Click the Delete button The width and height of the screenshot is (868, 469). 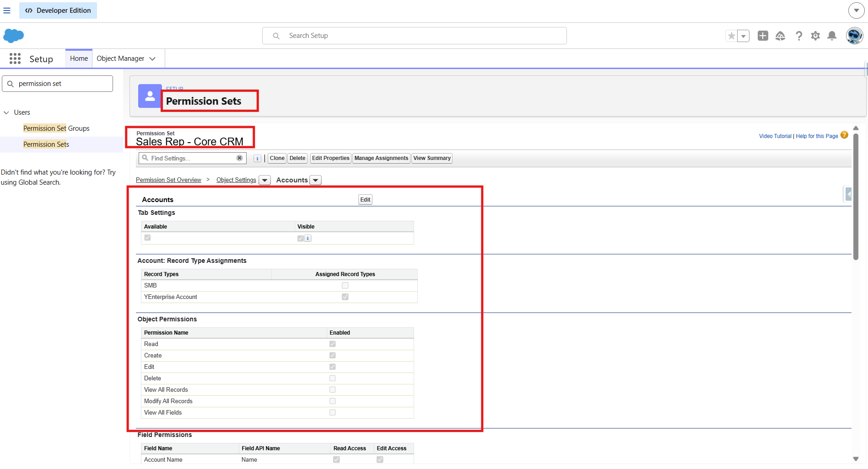(x=297, y=158)
